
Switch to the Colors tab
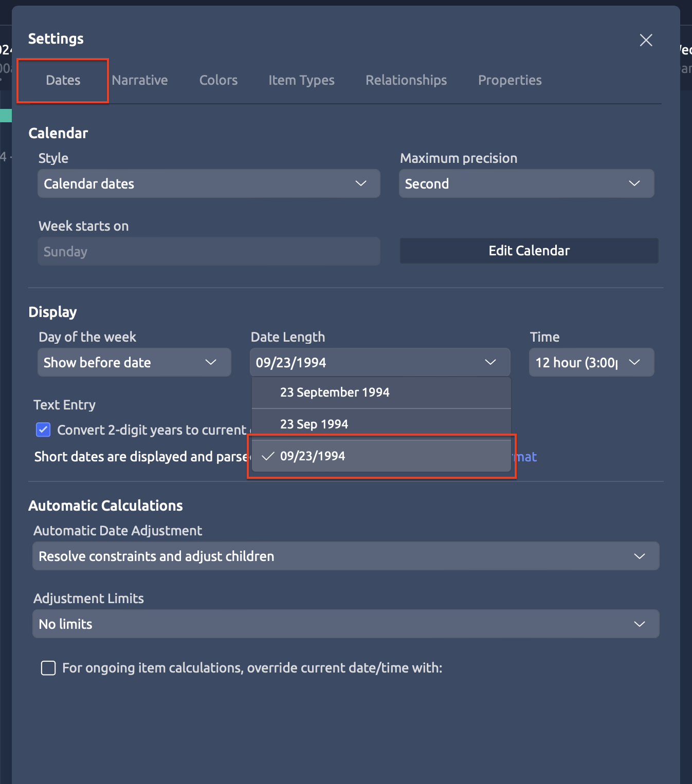(x=218, y=80)
